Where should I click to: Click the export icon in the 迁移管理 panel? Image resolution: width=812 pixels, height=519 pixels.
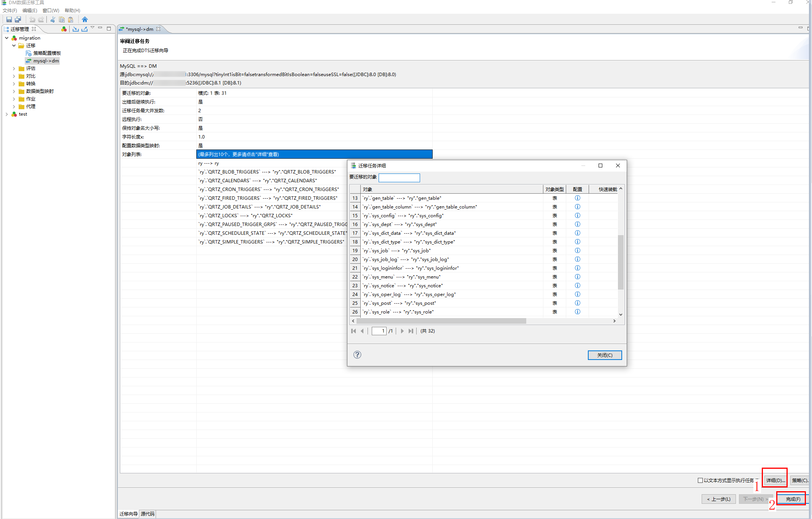coord(84,29)
